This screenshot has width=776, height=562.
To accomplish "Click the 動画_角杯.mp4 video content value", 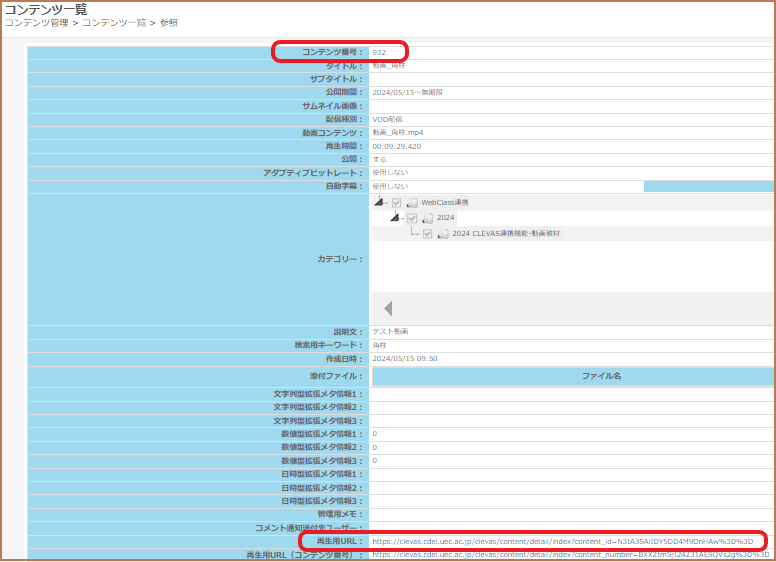I will coord(398,132).
